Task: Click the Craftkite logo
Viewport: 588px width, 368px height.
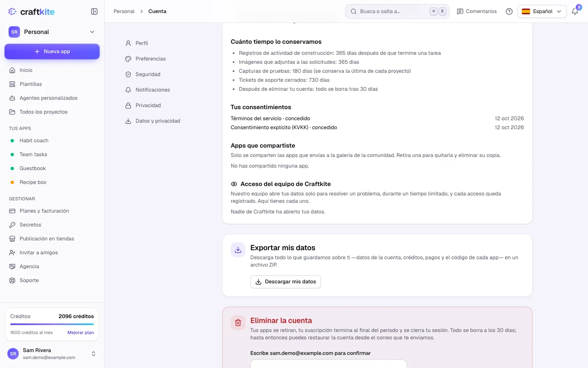Action: (x=31, y=11)
